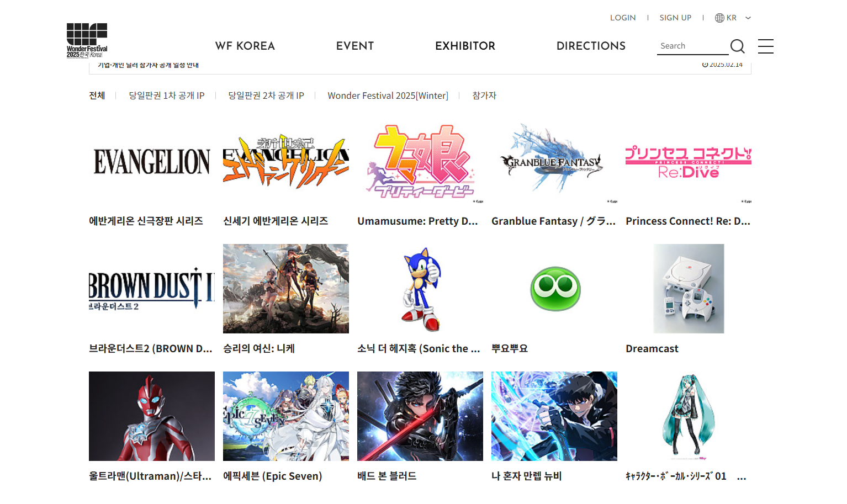This screenshot has width=847, height=504.
Task: Open the DIRECTIONS menu
Action: [x=591, y=46]
